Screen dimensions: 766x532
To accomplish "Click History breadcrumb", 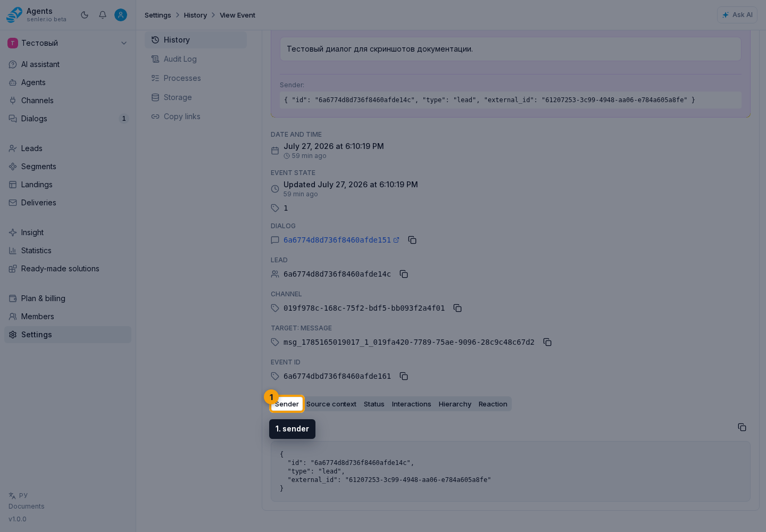I will 195,15.
